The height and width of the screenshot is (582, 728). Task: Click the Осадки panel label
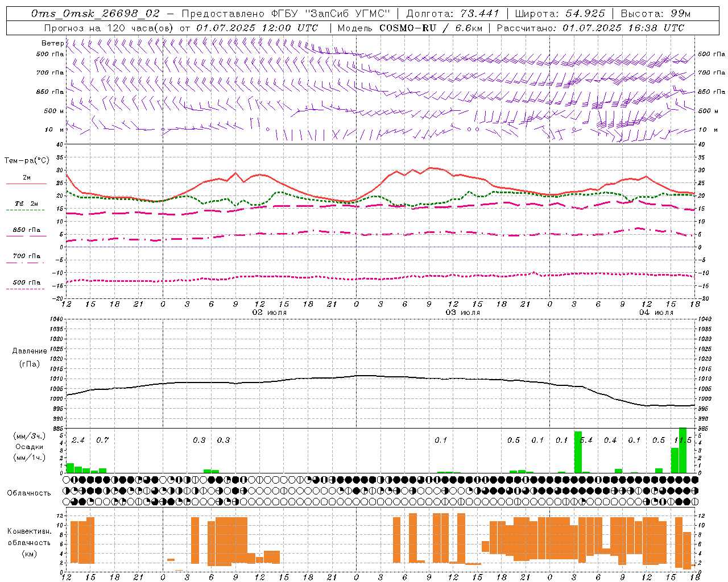[x=30, y=447]
